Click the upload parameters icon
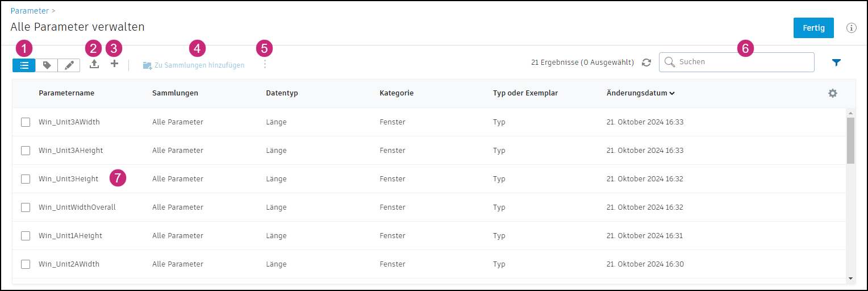 click(x=94, y=65)
